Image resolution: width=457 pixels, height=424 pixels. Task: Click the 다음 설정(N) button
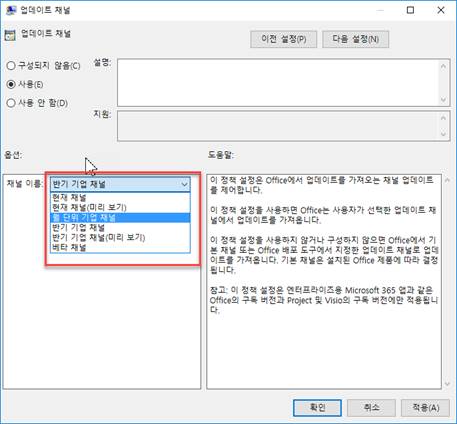tap(355, 39)
